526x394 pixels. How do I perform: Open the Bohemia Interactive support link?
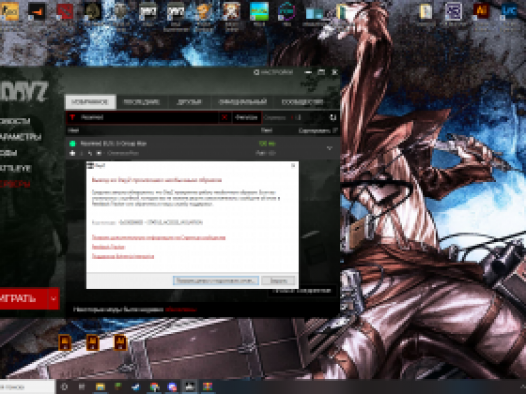pos(123,256)
